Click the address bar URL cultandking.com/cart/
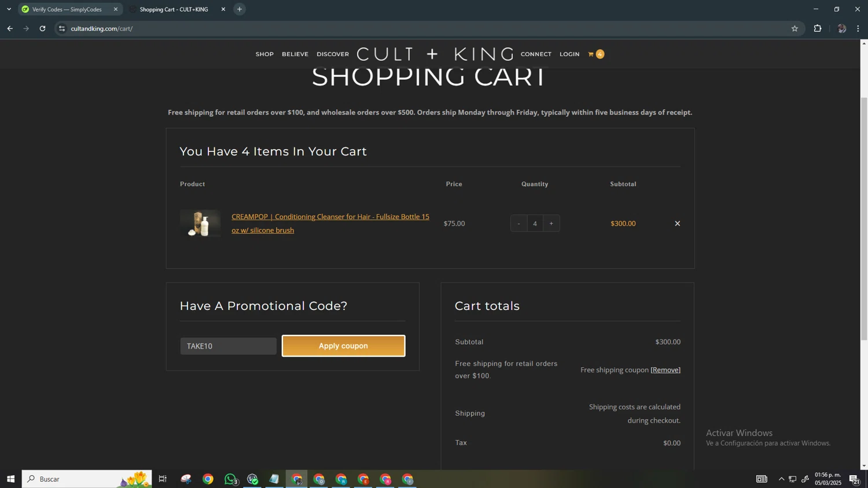Screen dimensions: 868x488 (x=102, y=28)
